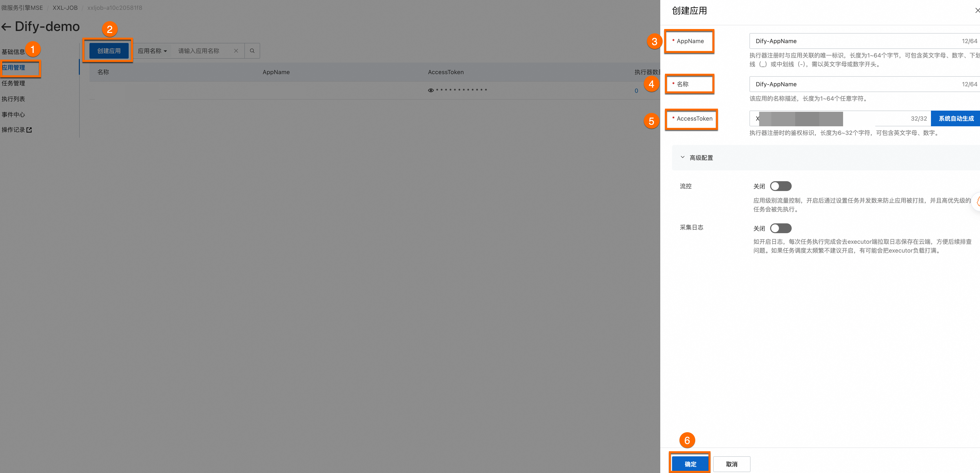Click the 取消 button
The width and height of the screenshot is (980, 473).
tap(731, 464)
